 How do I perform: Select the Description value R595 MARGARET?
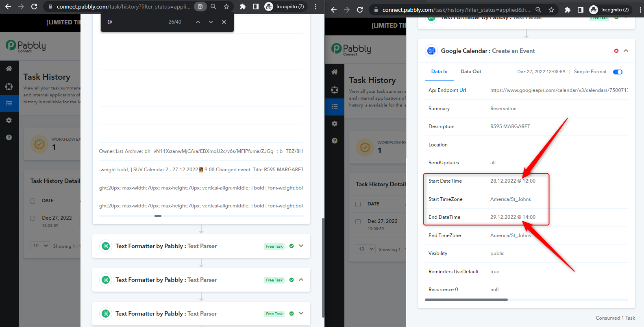click(510, 126)
